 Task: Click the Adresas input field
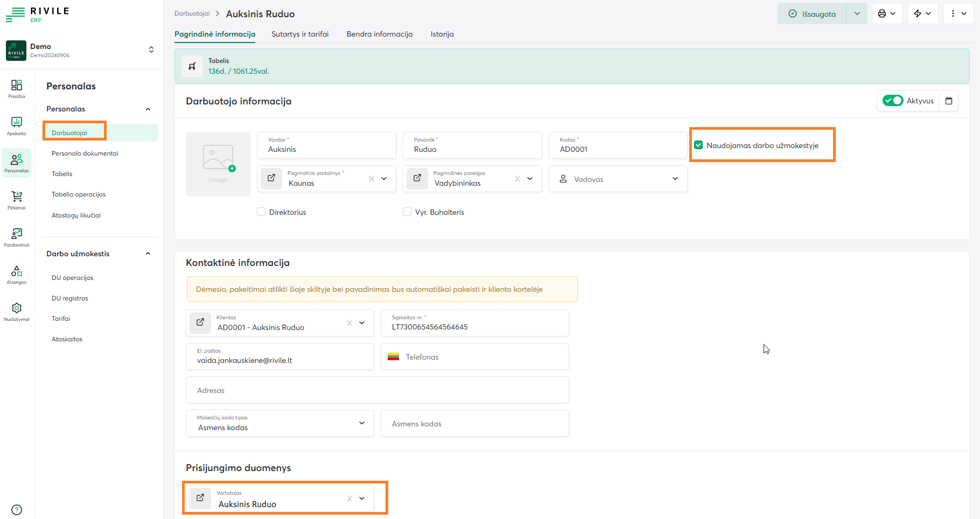tap(377, 390)
